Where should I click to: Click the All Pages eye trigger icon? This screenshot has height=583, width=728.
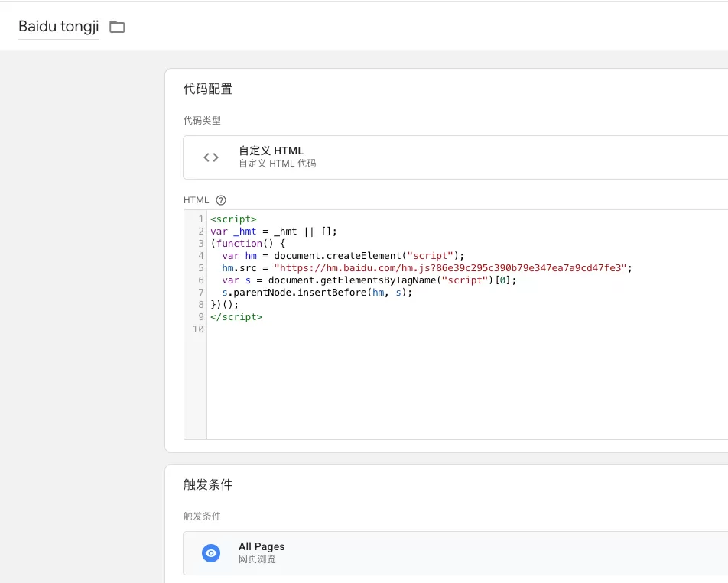pos(211,553)
